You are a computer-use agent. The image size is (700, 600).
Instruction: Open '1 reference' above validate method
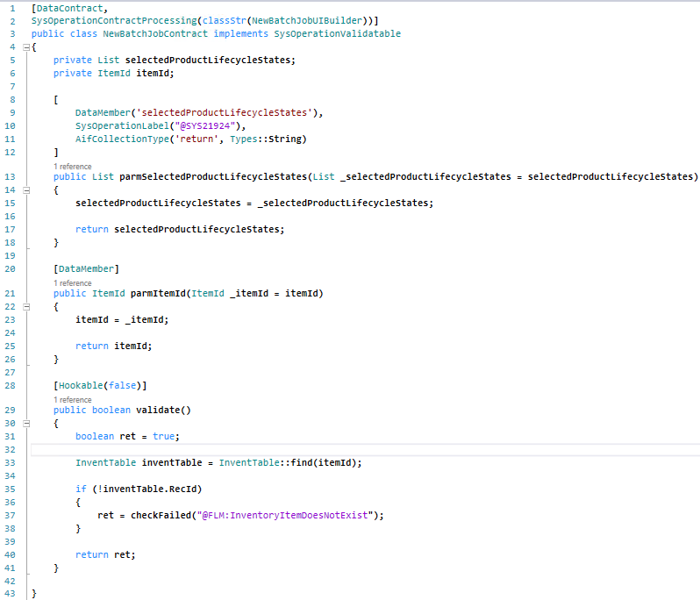(72, 399)
